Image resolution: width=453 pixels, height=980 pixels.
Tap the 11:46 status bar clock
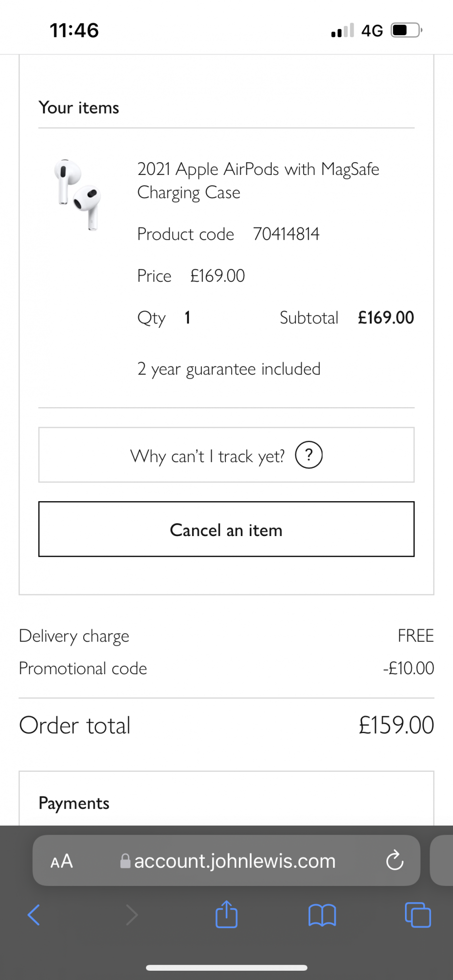[74, 30]
